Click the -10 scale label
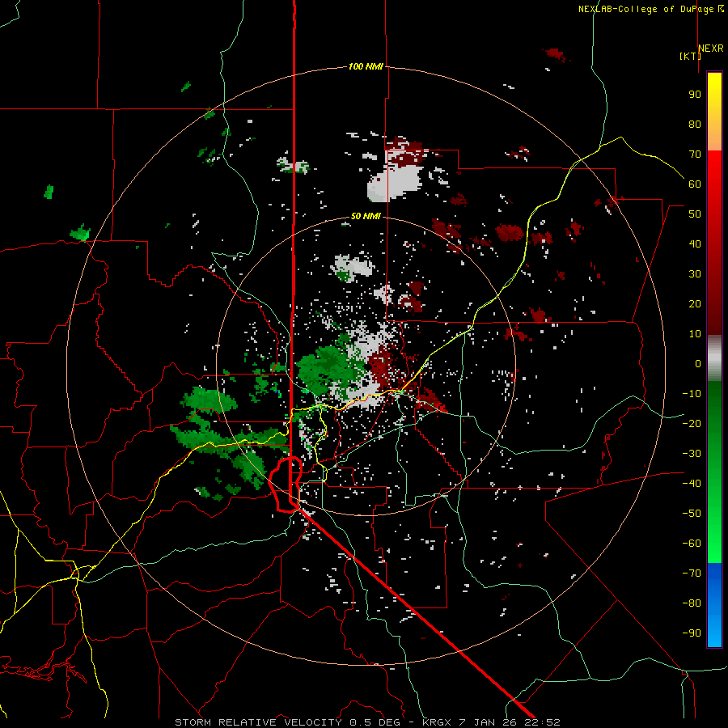The height and width of the screenshot is (728, 728). (x=692, y=394)
